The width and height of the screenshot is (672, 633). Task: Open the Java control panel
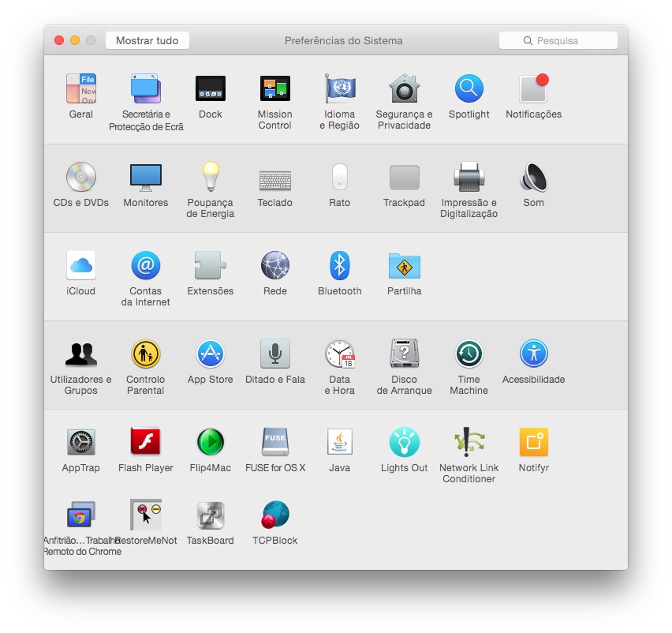pyautogui.click(x=340, y=441)
